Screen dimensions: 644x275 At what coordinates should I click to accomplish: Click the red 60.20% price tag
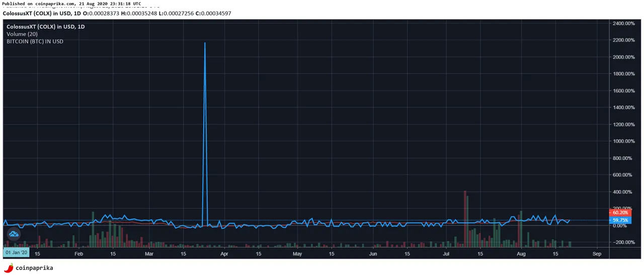(x=620, y=213)
